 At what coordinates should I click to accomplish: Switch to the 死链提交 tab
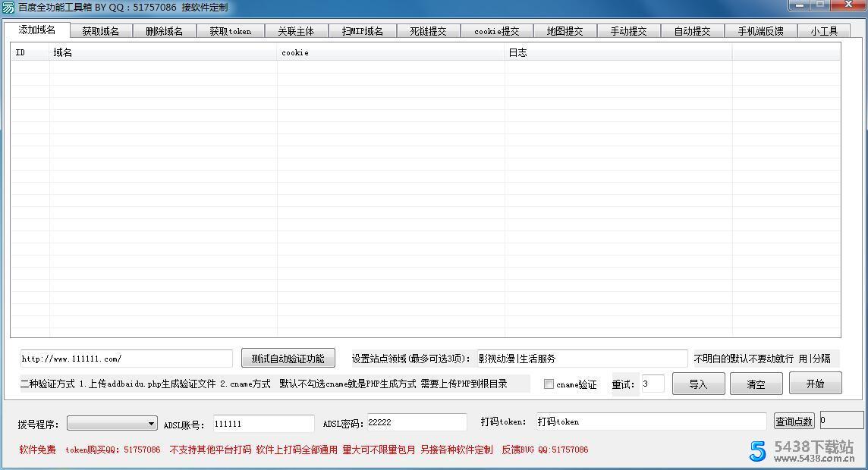pyautogui.click(x=429, y=31)
